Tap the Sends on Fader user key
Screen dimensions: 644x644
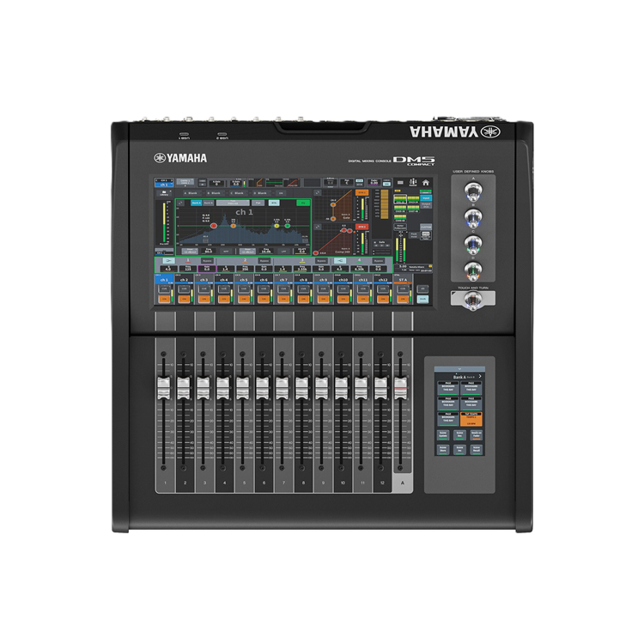point(477,435)
